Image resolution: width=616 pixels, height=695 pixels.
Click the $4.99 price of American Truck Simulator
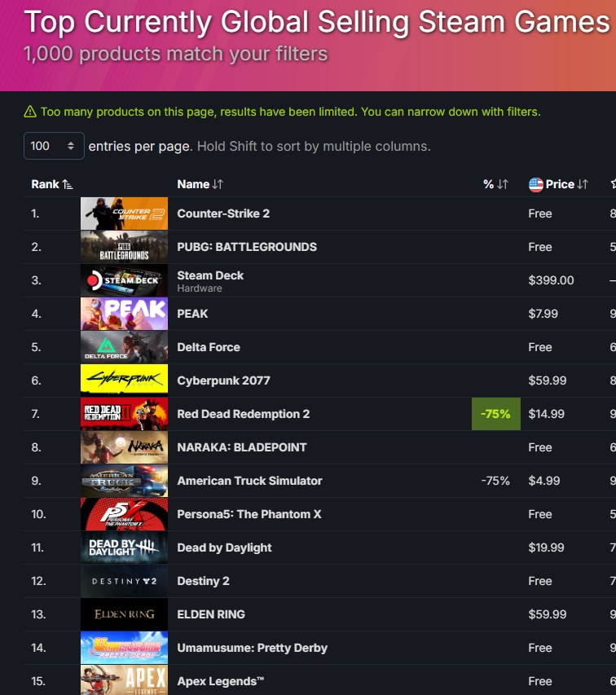(x=543, y=481)
